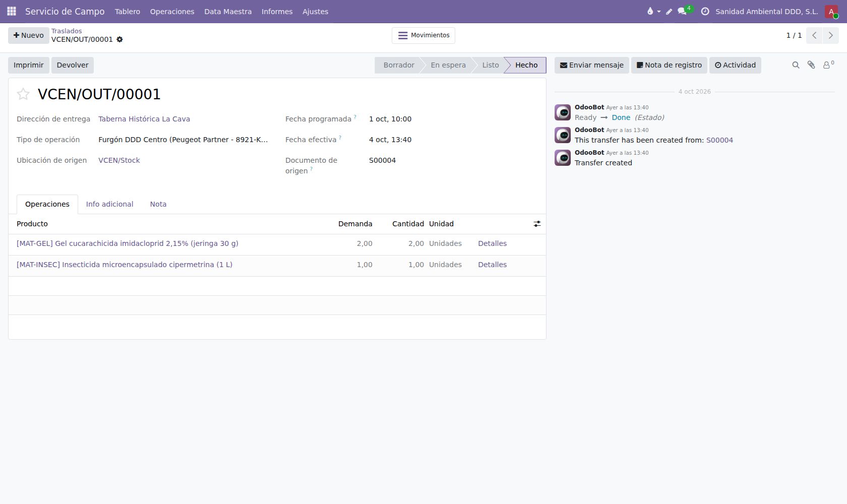Image resolution: width=847 pixels, height=504 pixels.
Task: Select the Hecho status stage
Action: (x=526, y=65)
